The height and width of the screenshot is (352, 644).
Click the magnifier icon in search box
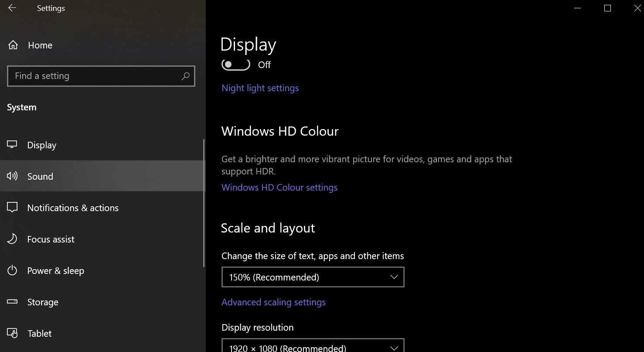click(x=185, y=76)
